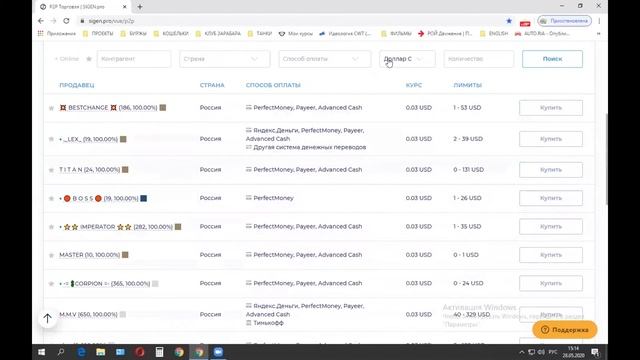The image size is (640, 360).
Task: Click the badge square next to MASTER
Action: pos(125,255)
